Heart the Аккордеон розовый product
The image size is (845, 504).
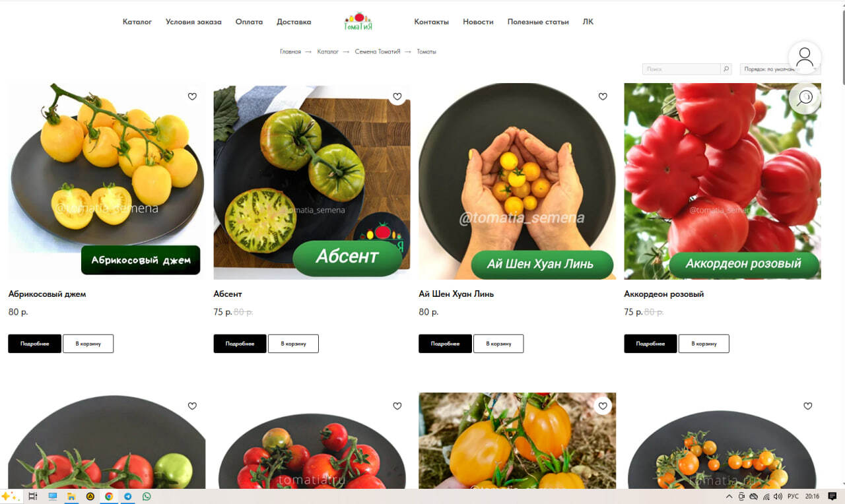[808, 96]
